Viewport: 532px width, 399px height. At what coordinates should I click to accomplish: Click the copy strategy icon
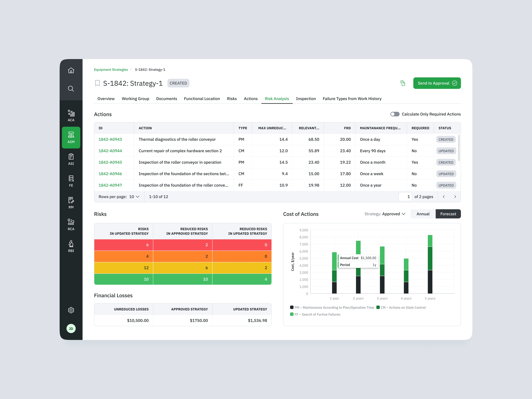pos(403,83)
